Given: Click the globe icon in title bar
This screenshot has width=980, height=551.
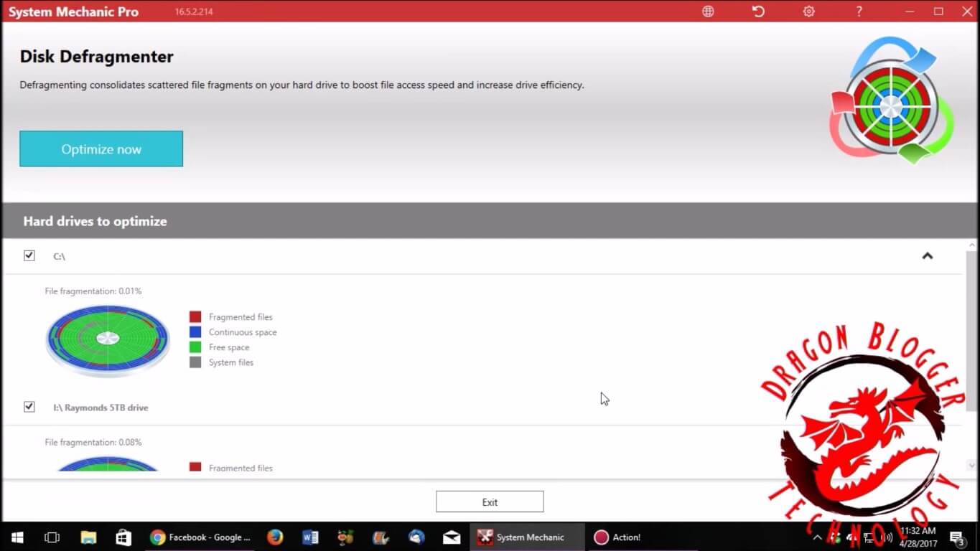Looking at the screenshot, I should pos(708,11).
